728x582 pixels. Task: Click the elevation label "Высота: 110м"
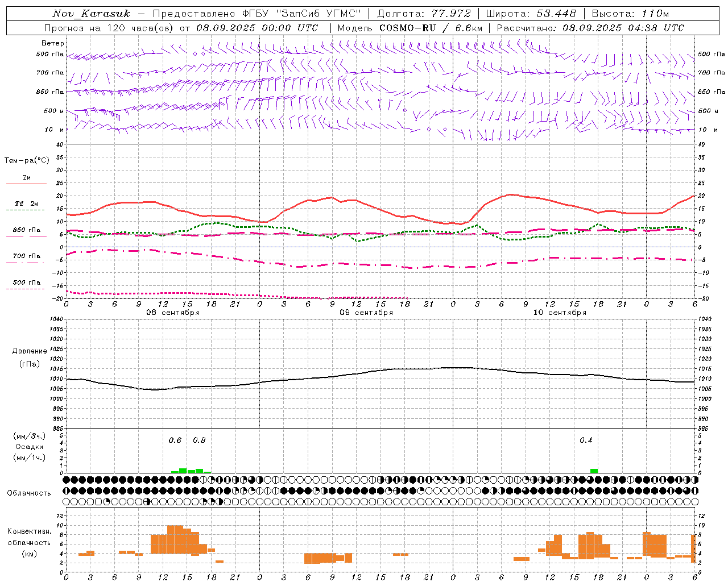pyautogui.click(x=631, y=14)
